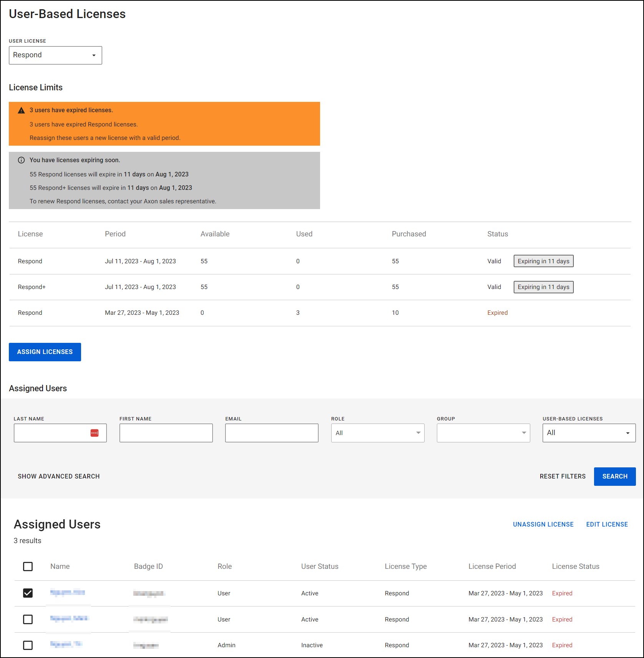Click the warning triangle icon in orange banner
The height and width of the screenshot is (658, 644).
[22, 110]
